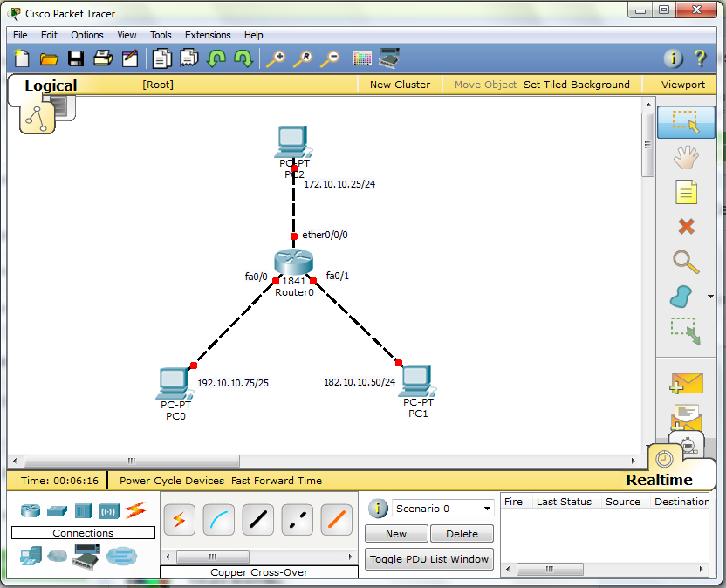
Task: Pick the Add Simple PDU envelope tool
Action: point(686,384)
